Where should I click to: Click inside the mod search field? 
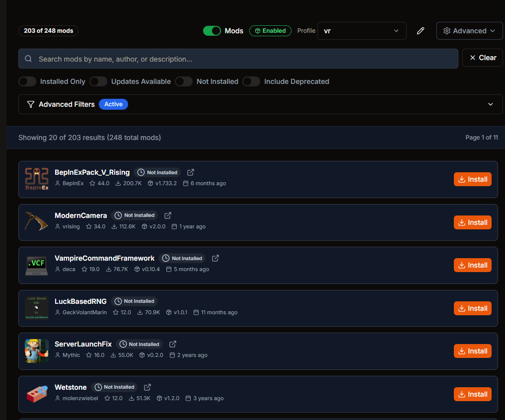pyautogui.click(x=238, y=59)
